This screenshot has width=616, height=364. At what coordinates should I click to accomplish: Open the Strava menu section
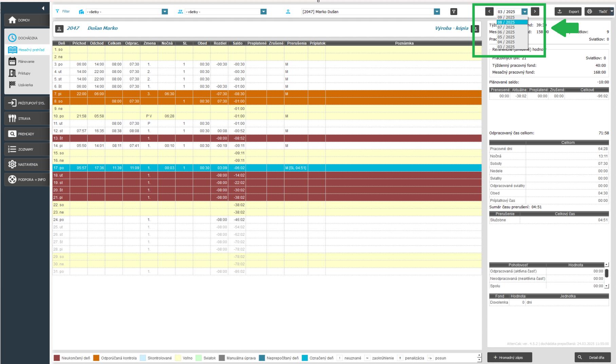pos(27,118)
